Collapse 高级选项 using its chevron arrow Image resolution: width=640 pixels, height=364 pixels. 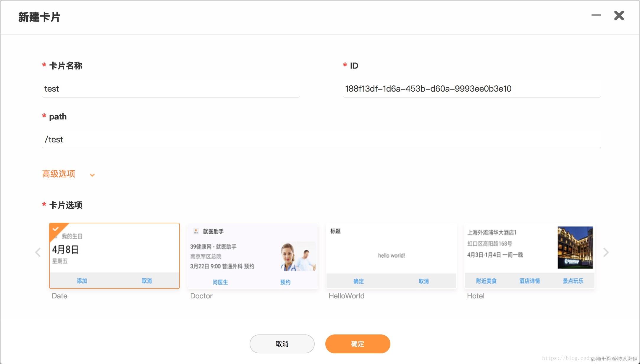click(x=92, y=175)
